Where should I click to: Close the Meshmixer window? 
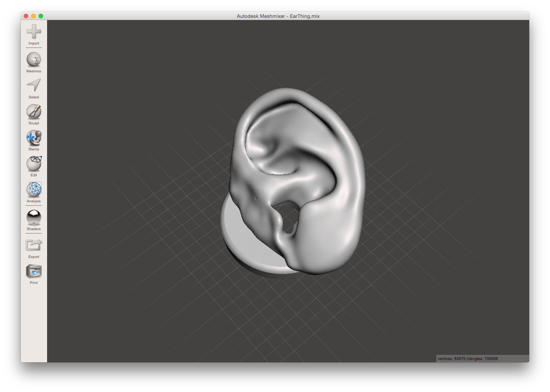coord(26,16)
